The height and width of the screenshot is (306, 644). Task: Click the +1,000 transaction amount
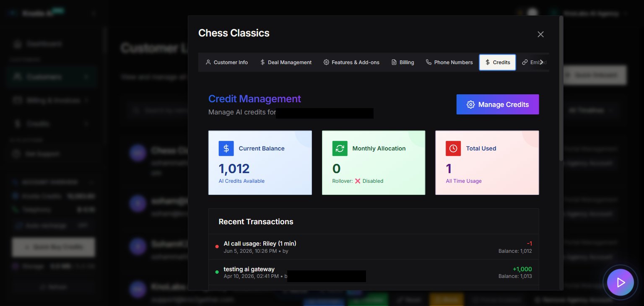[x=522, y=269]
